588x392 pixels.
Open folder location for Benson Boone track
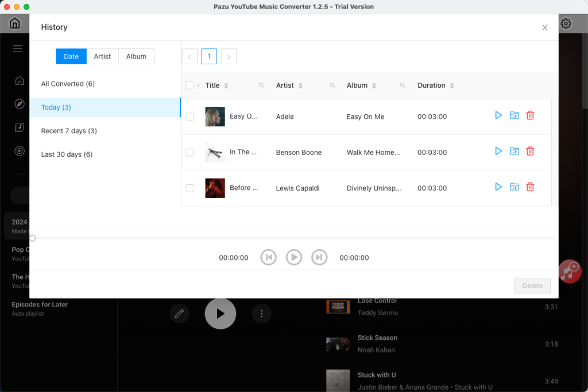(x=514, y=151)
